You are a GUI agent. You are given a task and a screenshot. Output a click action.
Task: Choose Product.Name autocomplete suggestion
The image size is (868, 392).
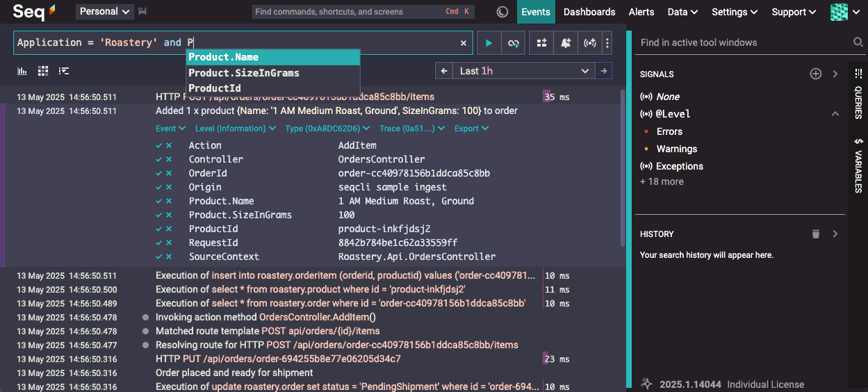coord(273,57)
